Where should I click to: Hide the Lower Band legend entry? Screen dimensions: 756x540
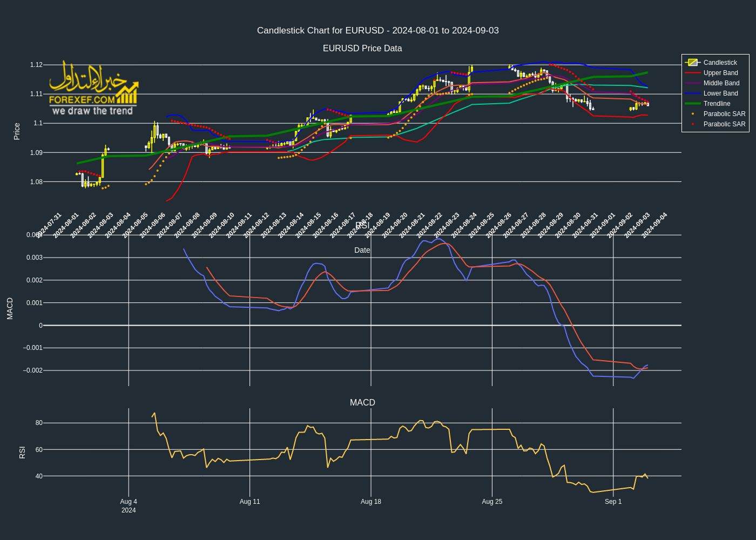[715, 93]
